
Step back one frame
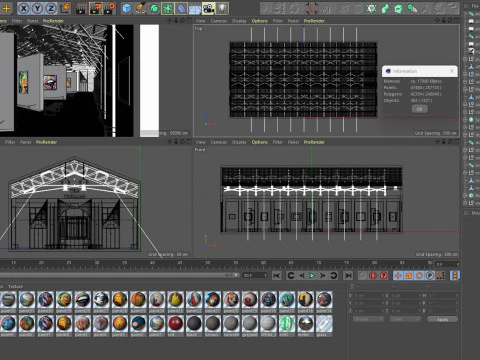point(301,275)
